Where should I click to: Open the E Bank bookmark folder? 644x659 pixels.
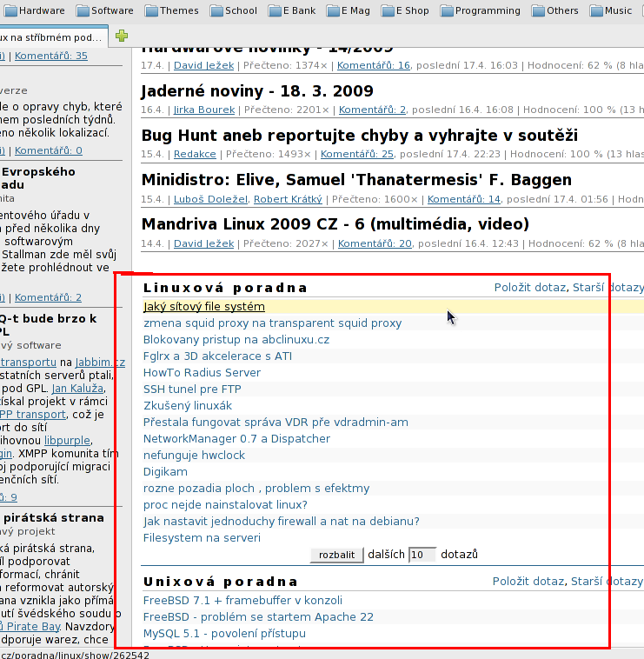pyautogui.click(x=292, y=10)
